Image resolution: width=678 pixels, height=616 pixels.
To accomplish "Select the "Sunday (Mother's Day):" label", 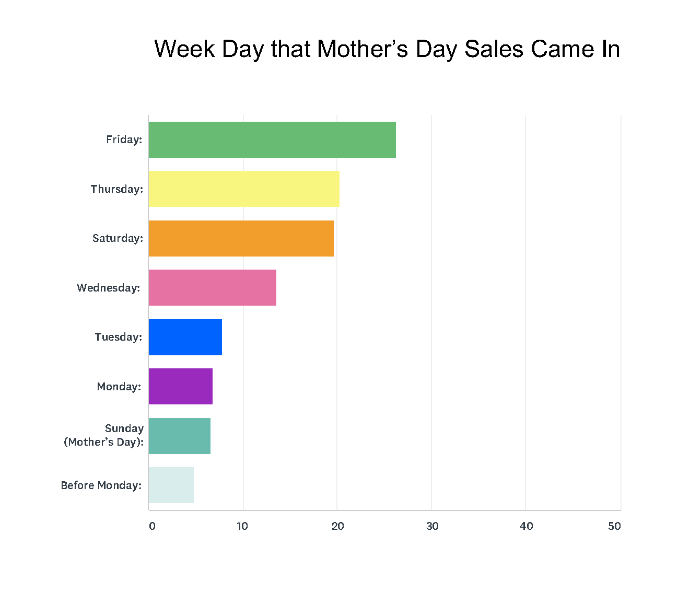I will 104,435.
